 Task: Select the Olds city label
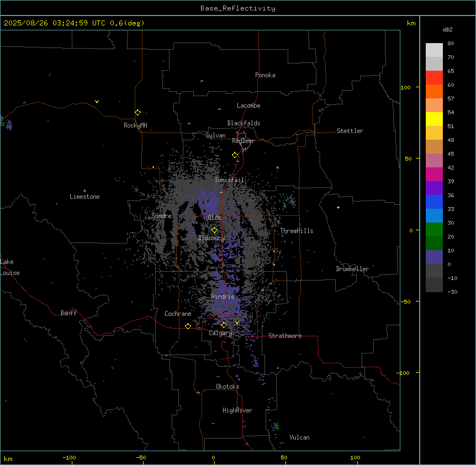[x=214, y=218]
